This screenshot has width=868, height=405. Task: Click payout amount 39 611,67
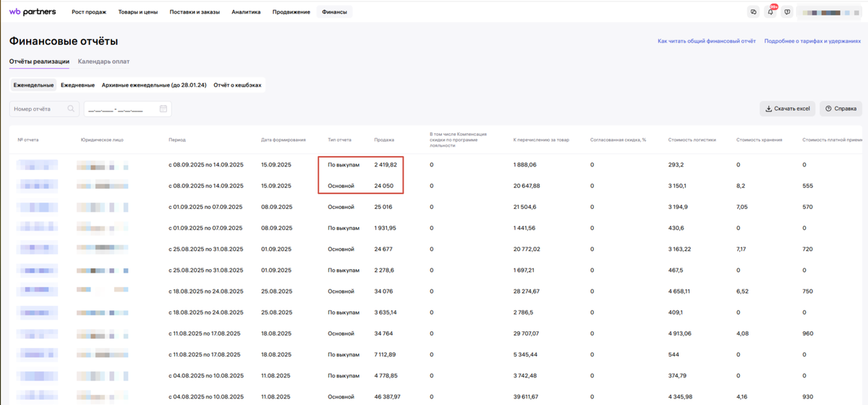click(526, 396)
